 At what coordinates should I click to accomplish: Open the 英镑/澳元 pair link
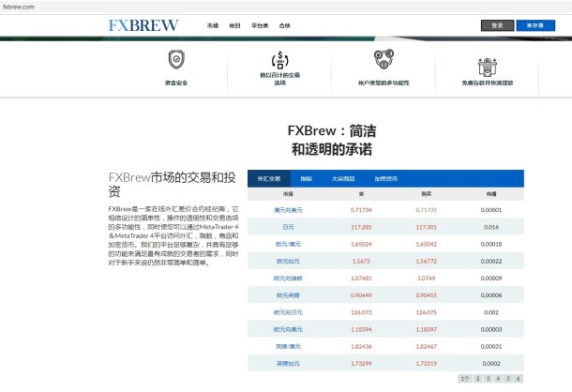pos(288,346)
